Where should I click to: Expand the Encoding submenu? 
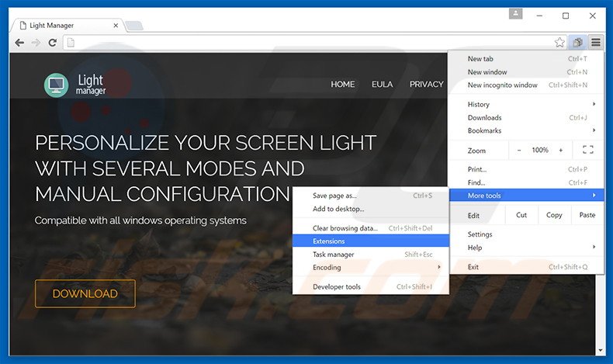tap(370, 268)
